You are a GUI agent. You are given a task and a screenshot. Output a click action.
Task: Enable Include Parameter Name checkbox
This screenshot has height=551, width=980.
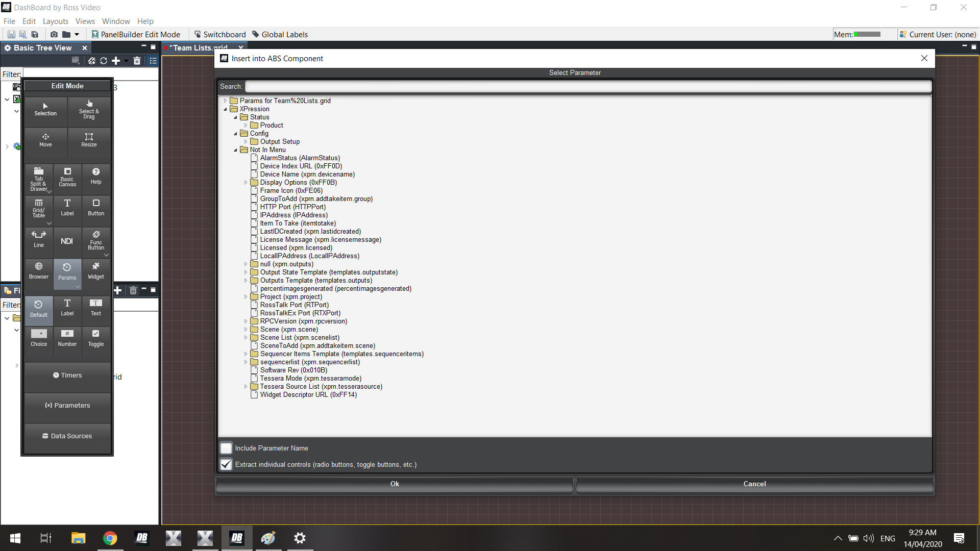226,448
